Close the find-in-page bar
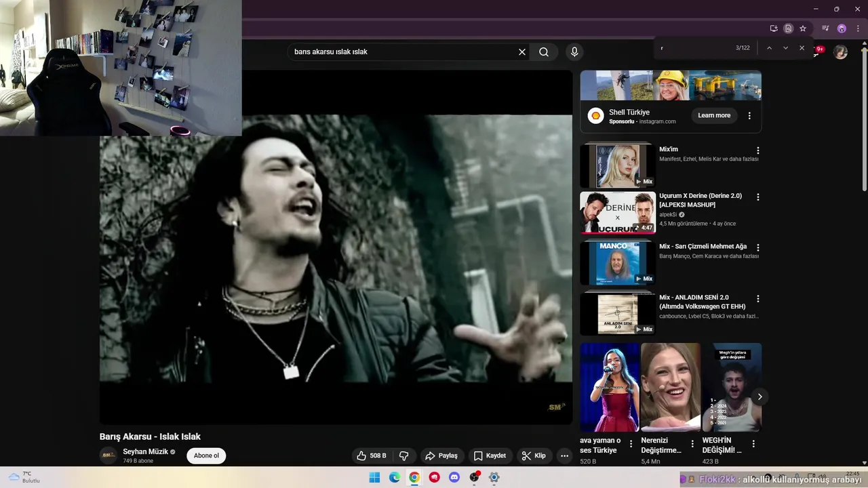 click(802, 48)
